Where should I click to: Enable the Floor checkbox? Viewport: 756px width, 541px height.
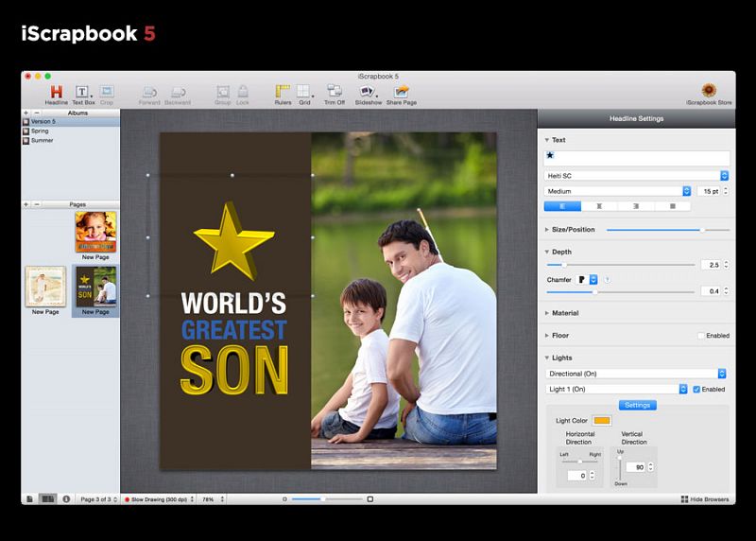[x=701, y=336]
